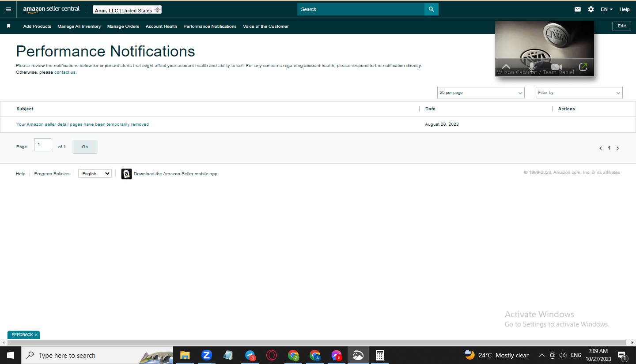This screenshot has width=636, height=364.
Task: Open the 25 per page dropdown
Action: point(481,93)
